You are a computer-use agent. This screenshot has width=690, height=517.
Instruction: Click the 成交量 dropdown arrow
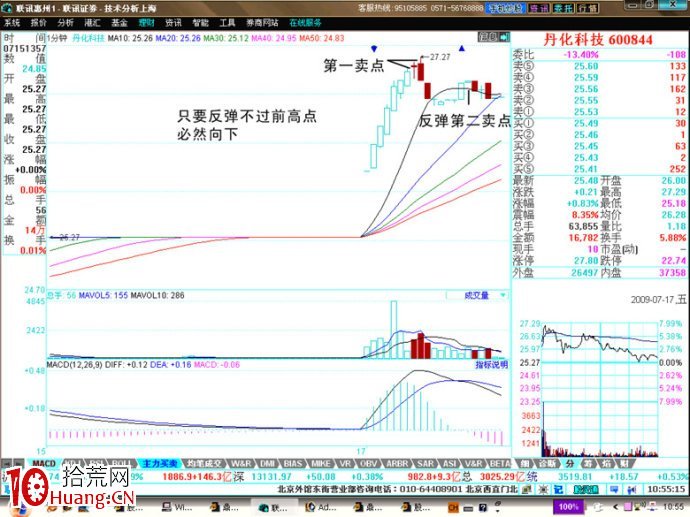coord(503,295)
